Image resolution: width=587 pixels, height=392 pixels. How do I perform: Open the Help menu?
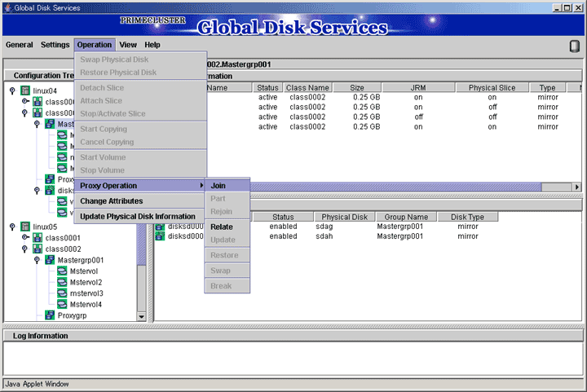(152, 45)
